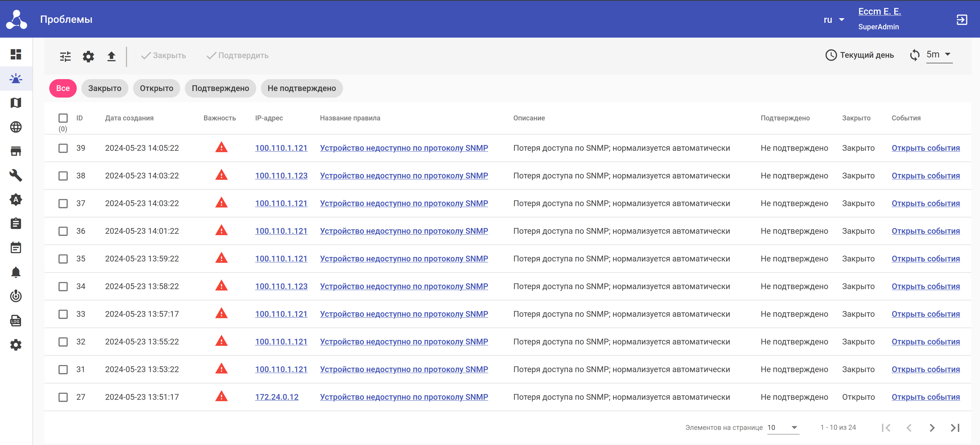The image size is (980, 445).
Task: Open the filter sliders icon in toolbar
Action: (x=66, y=56)
